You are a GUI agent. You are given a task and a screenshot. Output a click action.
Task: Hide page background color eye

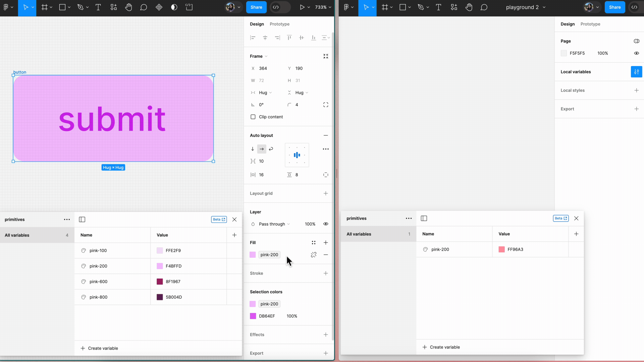click(636, 53)
